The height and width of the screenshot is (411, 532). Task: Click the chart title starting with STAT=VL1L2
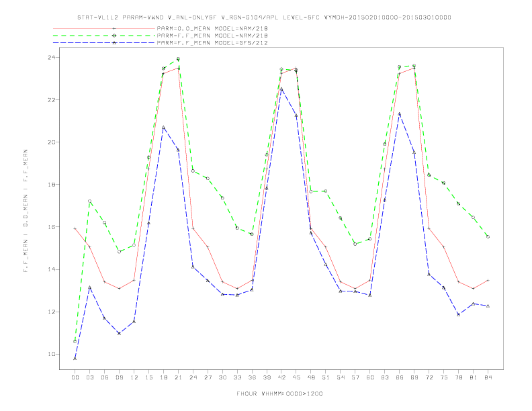264,17
